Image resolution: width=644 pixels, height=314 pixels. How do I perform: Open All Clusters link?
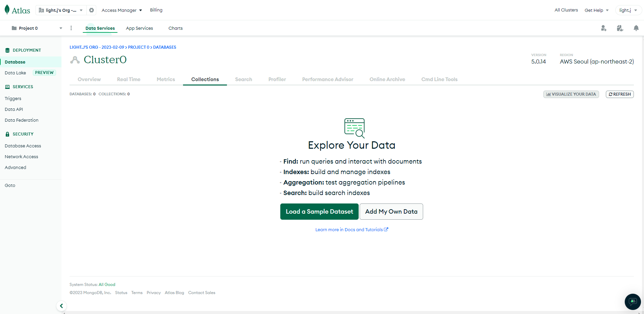[566, 10]
